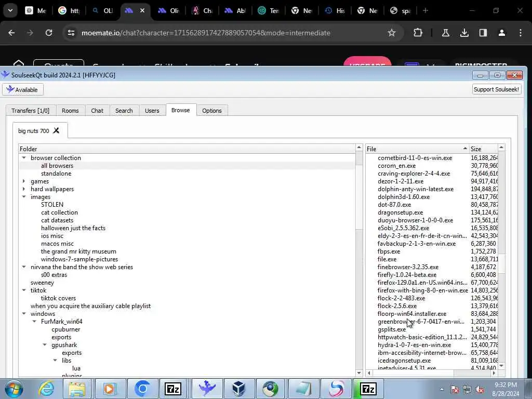Collapse the 'gpushark' folder
This screenshot has height=399, width=532.
[x=45, y=345]
